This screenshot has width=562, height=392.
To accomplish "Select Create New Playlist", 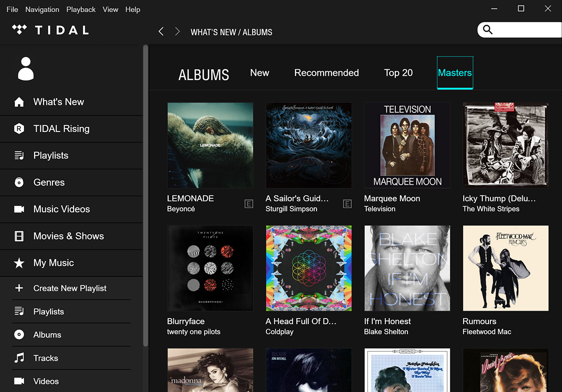I will point(71,288).
